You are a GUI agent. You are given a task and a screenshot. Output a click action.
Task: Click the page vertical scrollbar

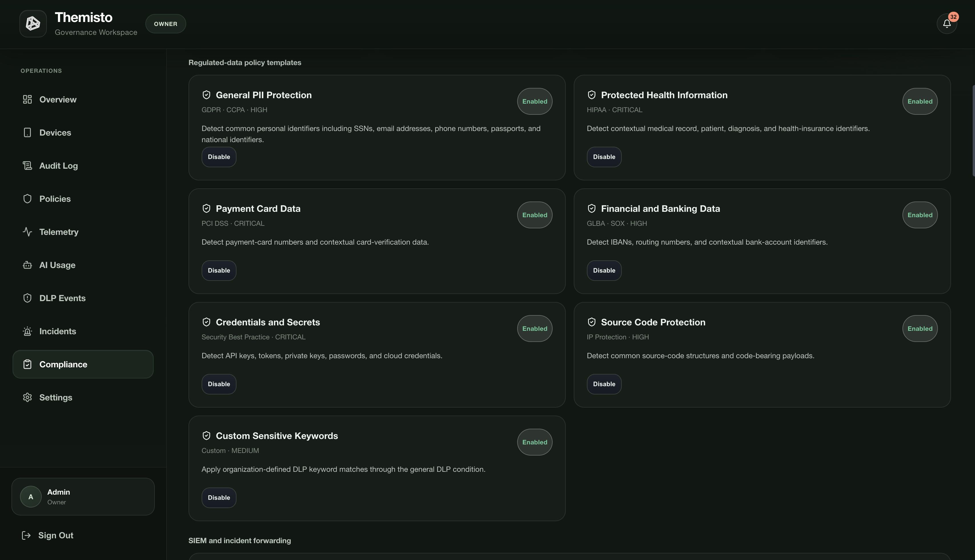click(x=974, y=131)
